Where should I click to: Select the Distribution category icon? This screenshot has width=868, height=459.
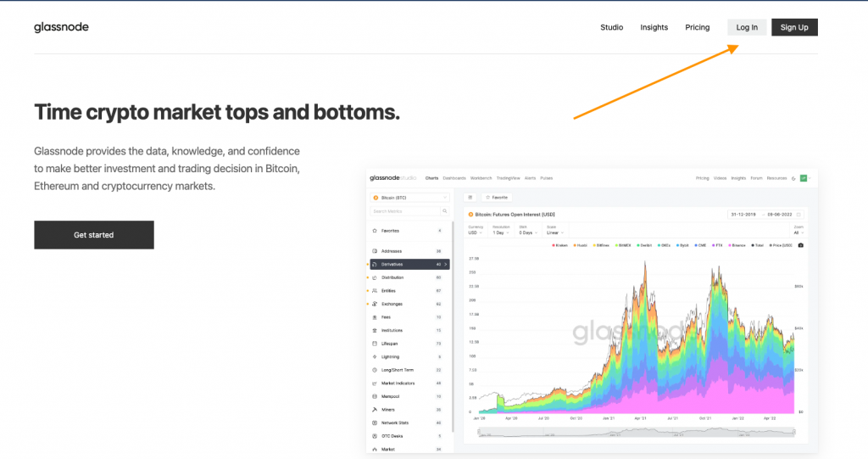click(375, 277)
